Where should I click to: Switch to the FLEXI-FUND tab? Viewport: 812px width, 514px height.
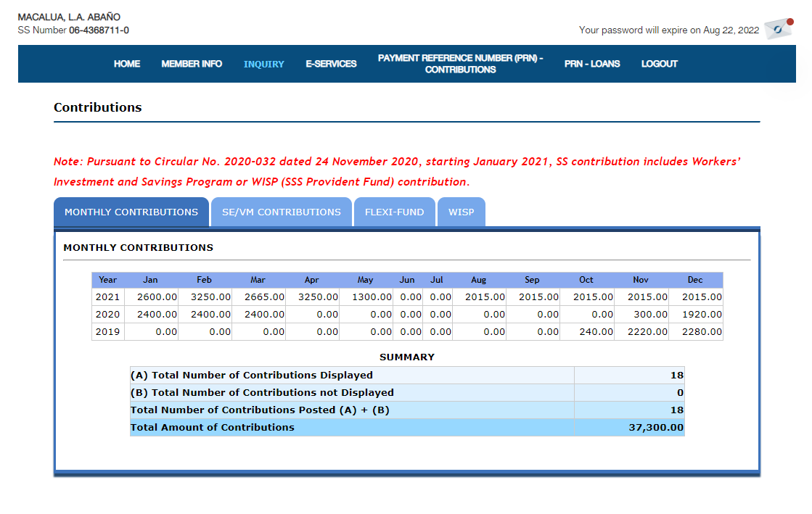[x=394, y=212]
